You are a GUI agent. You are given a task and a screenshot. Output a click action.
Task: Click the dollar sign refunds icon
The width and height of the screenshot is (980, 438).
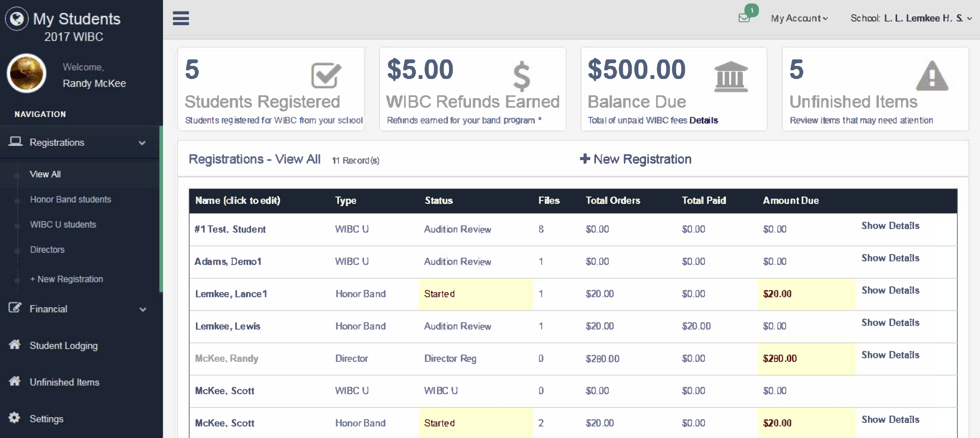click(522, 76)
